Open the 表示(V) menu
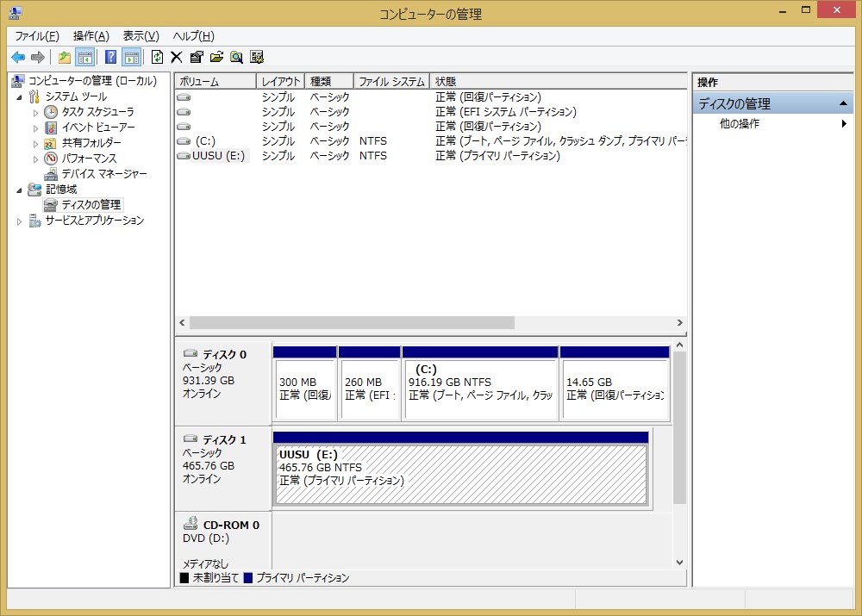This screenshot has width=862, height=616. pyautogui.click(x=141, y=36)
